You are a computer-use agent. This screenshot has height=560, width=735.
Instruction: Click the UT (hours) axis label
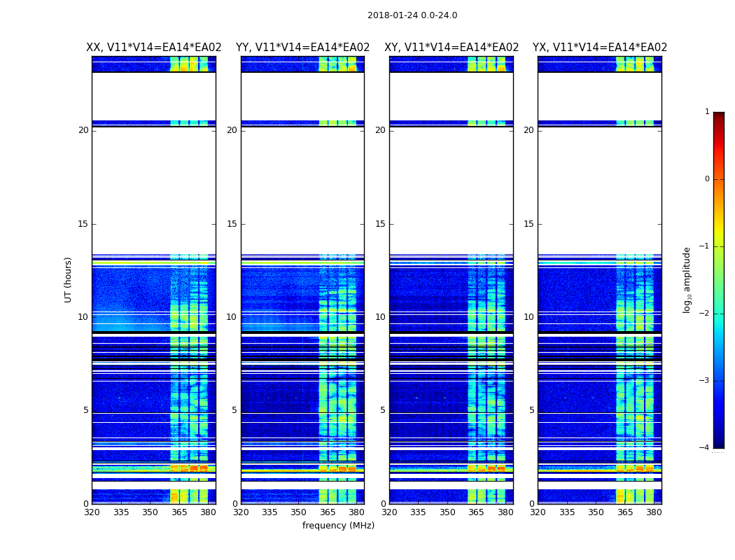coord(69,279)
